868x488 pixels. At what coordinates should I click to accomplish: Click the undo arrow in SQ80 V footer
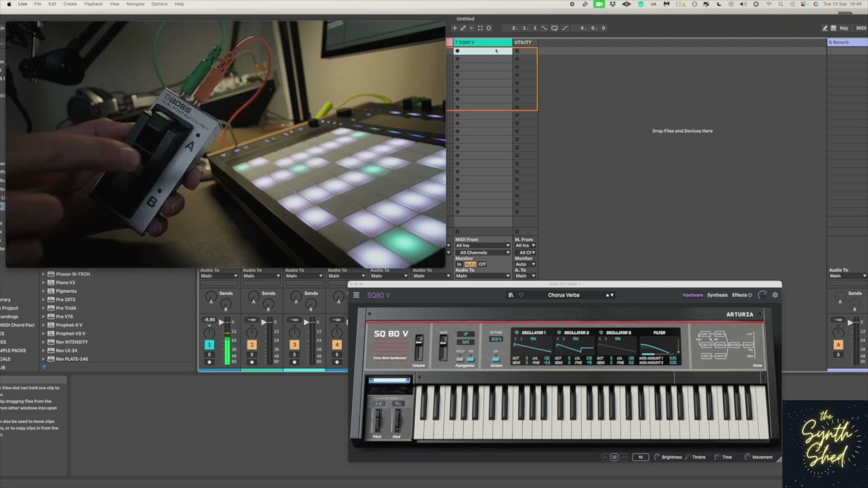[606, 457]
